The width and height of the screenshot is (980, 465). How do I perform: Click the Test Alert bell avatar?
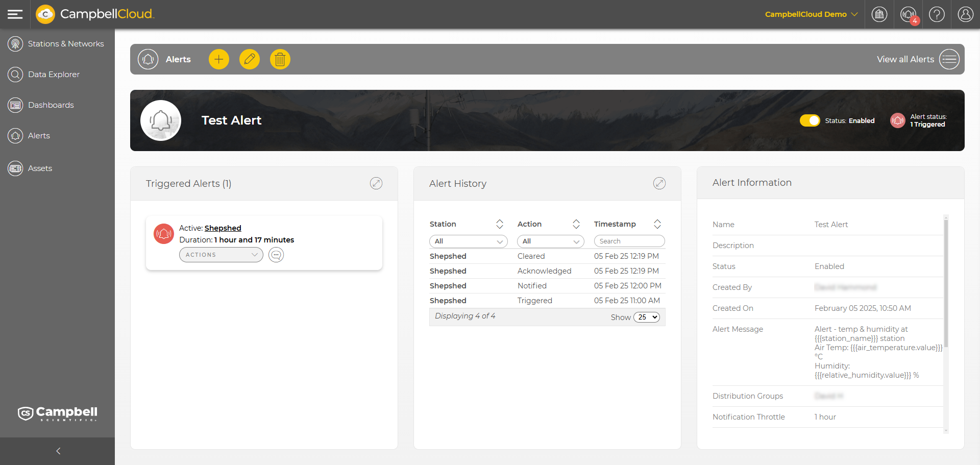tap(161, 120)
